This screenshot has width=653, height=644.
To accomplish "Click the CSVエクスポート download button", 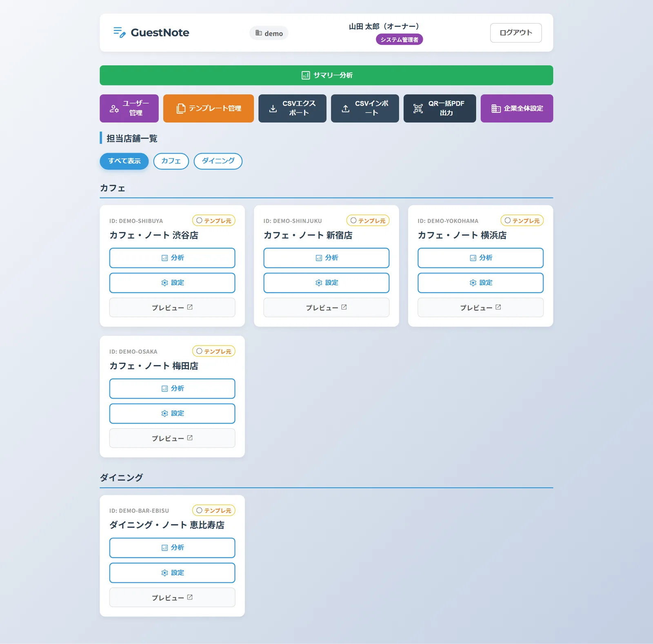I will pyautogui.click(x=292, y=108).
